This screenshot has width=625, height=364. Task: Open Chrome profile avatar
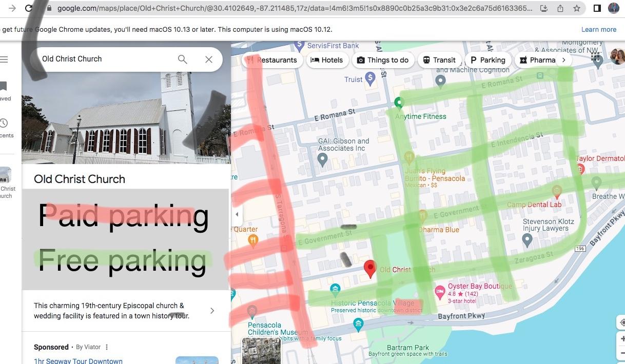pyautogui.click(x=614, y=8)
